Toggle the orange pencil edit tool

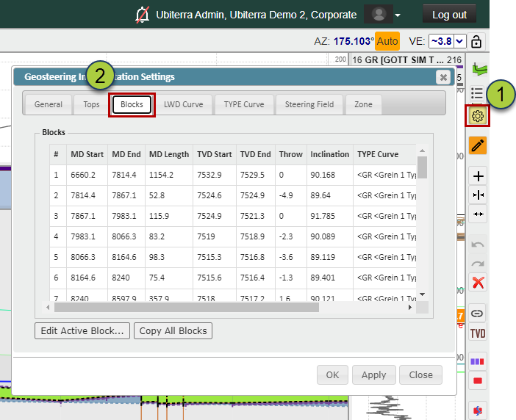pos(478,145)
